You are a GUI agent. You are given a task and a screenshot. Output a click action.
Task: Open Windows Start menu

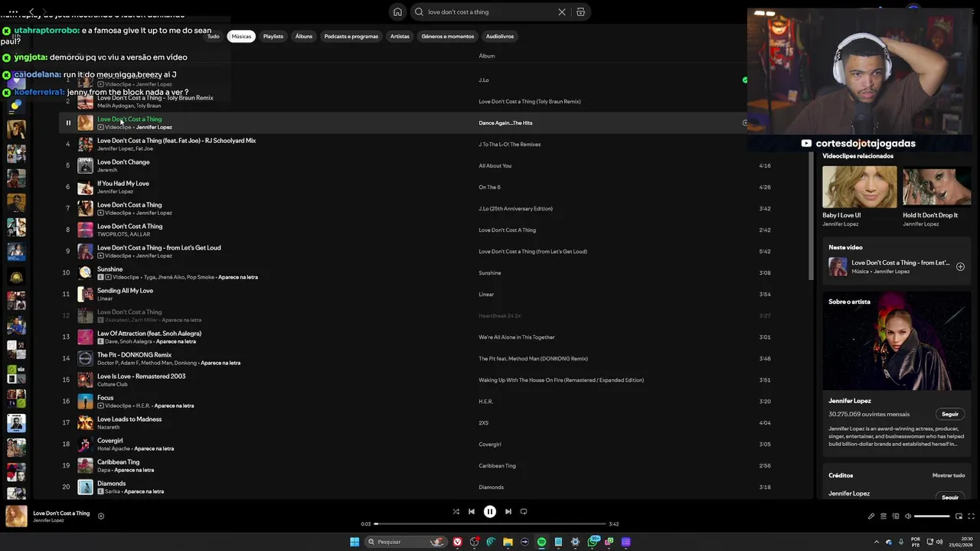[354, 542]
